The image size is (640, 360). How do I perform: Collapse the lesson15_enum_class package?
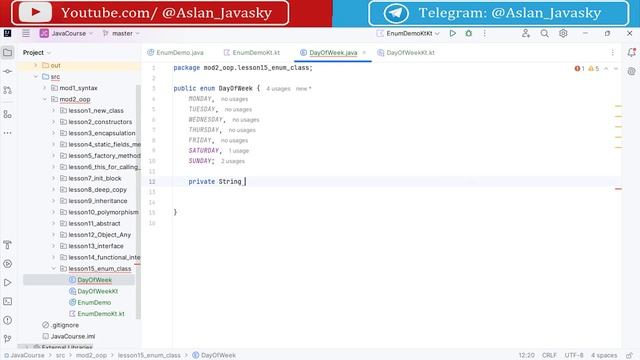point(53,269)
